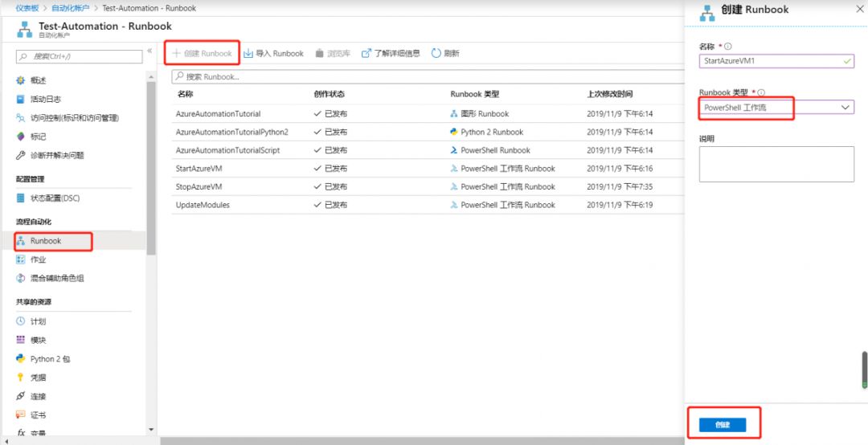
Task: Click 了解详细信息 toolbar link
Action: click(391, 54)
